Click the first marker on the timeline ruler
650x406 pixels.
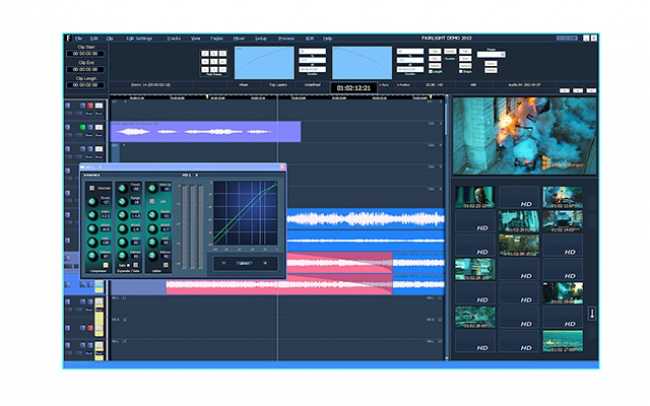pyautogui.click(x=207, y=97)
